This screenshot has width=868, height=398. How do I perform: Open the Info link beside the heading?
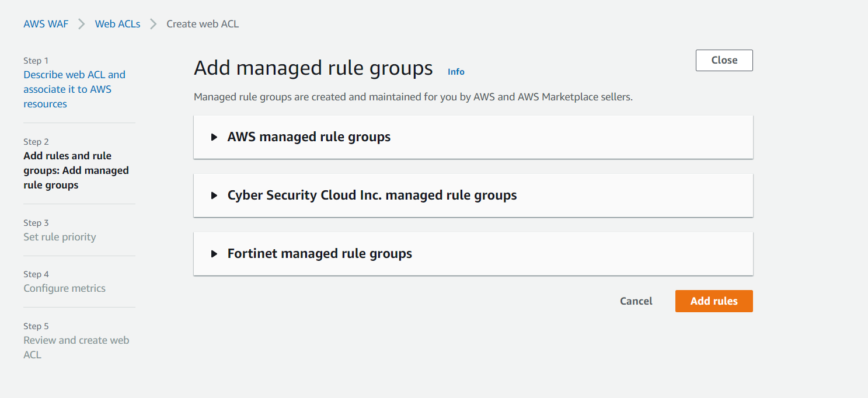coord(456,72)
